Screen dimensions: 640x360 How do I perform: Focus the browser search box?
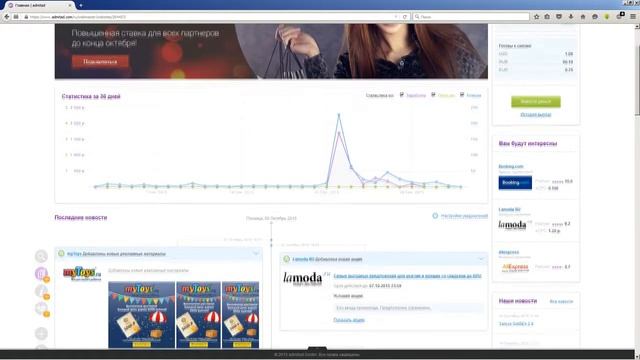point(471,17)
